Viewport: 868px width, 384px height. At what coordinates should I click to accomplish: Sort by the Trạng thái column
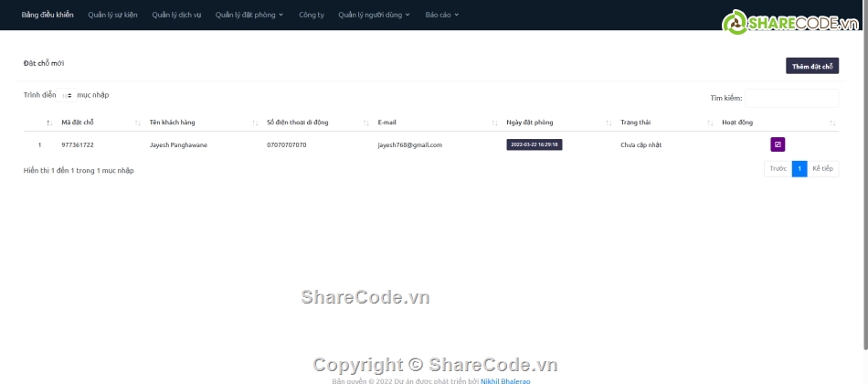coord(636,123)
